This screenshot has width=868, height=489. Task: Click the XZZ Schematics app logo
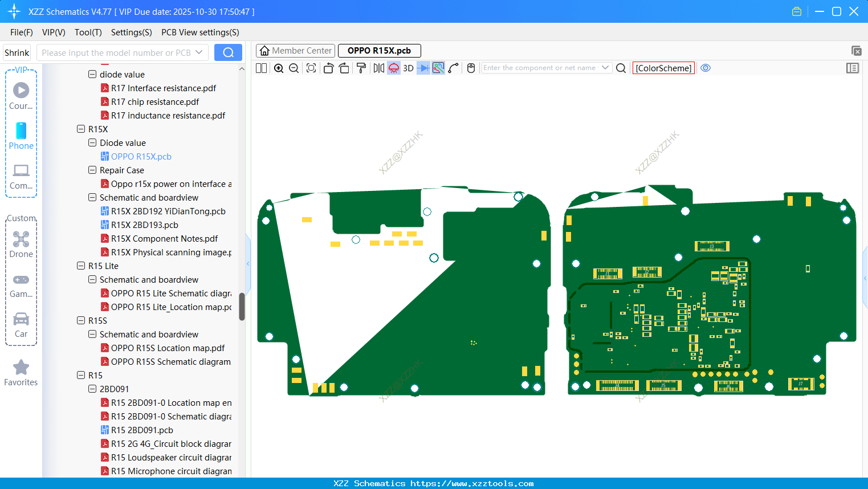click(x=14, y=11)
